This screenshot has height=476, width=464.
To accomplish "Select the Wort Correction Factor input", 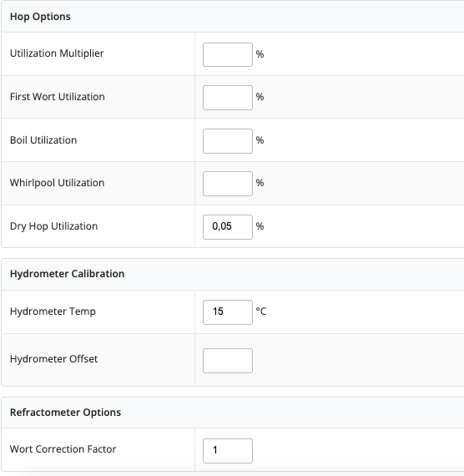I will click(x=228, y=450).
